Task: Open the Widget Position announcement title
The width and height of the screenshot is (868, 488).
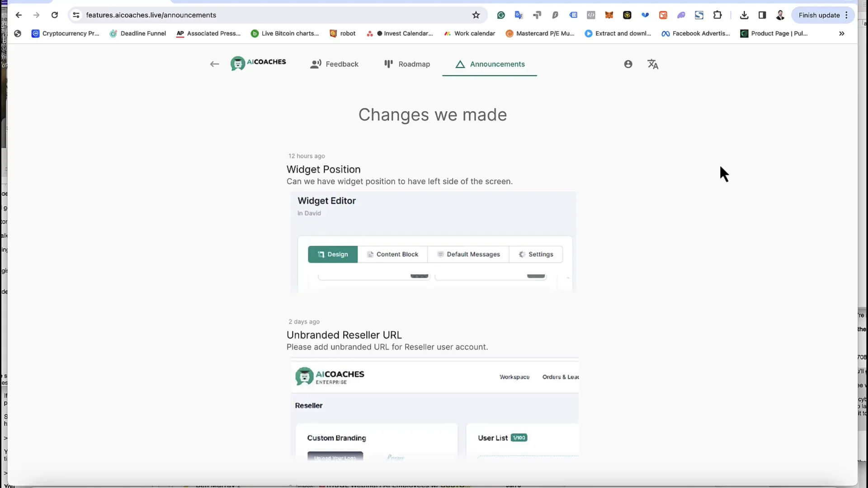Action: click(324, 169)
